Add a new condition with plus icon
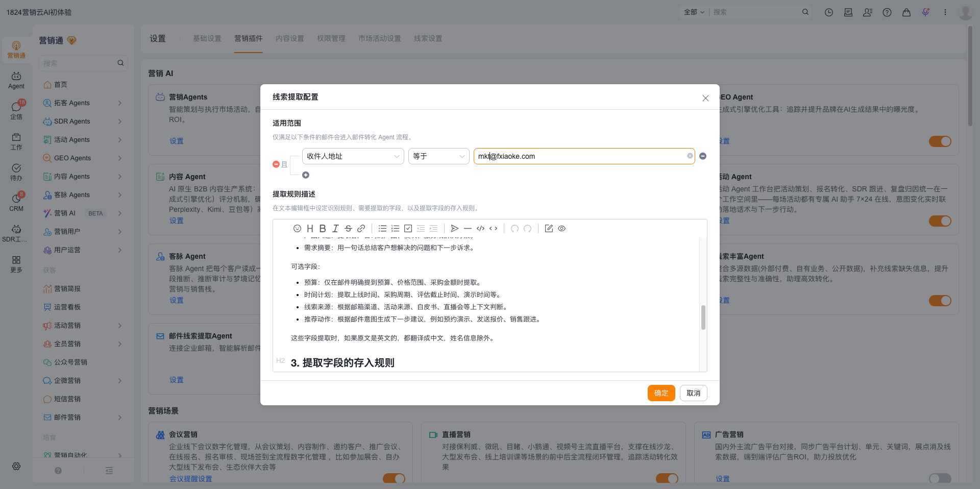The width and height of the screenshot is (980, 489). [306, 175]
